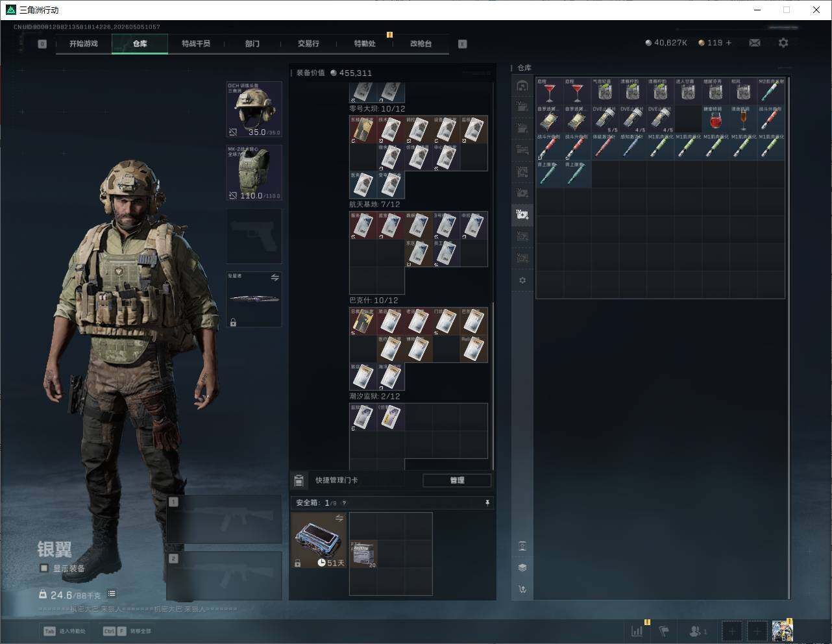The image size is (832, 644).
Task: Toggle the 显示装备 checkbox
Action: (x=44, y=568)
